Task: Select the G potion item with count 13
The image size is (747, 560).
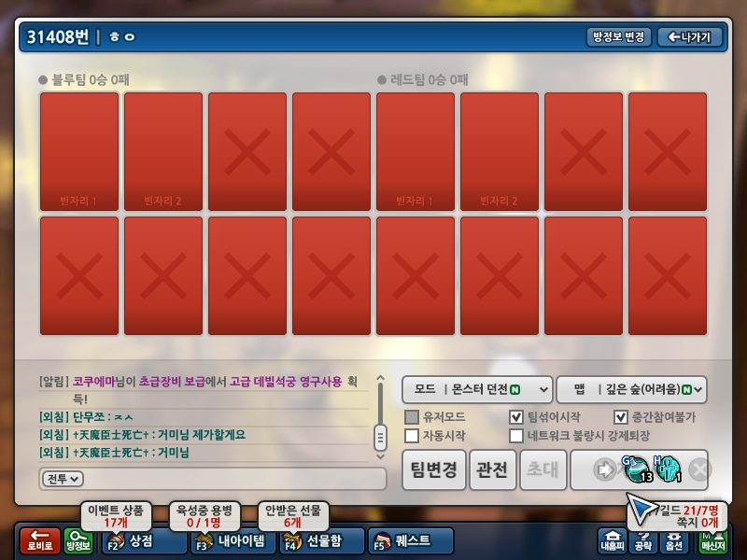Action: [x=637, y=469]
